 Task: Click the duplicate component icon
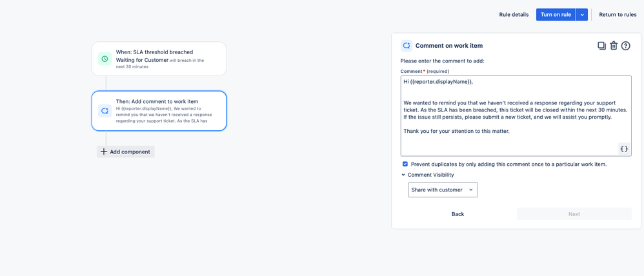(601, 46)
